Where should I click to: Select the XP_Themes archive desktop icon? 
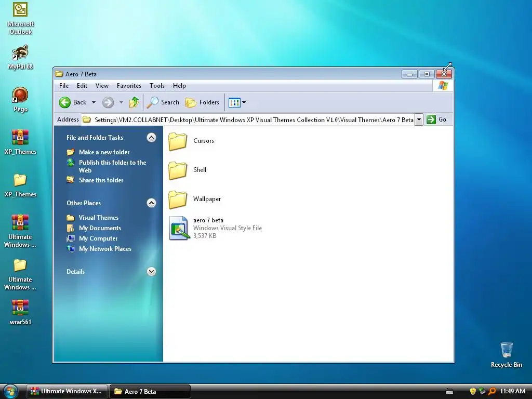20,142
